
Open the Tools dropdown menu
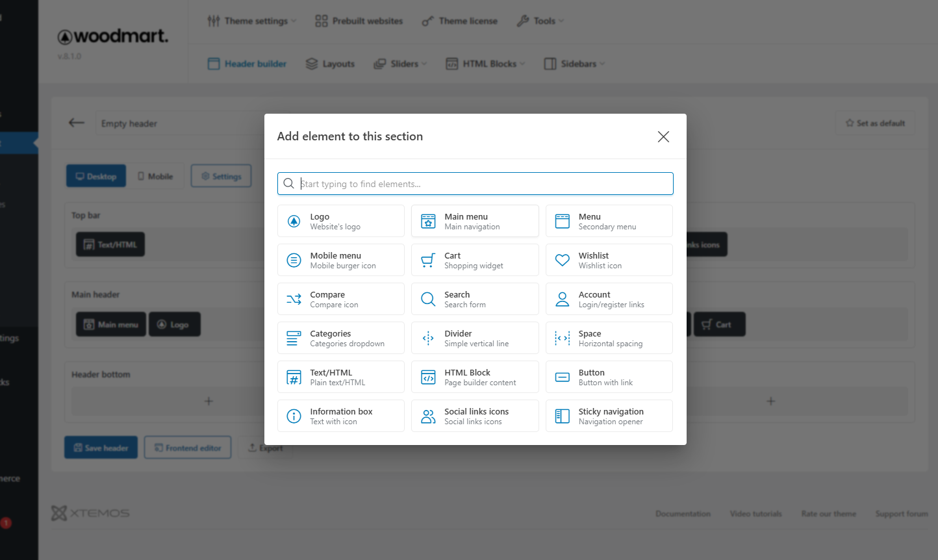coord(540,21)
